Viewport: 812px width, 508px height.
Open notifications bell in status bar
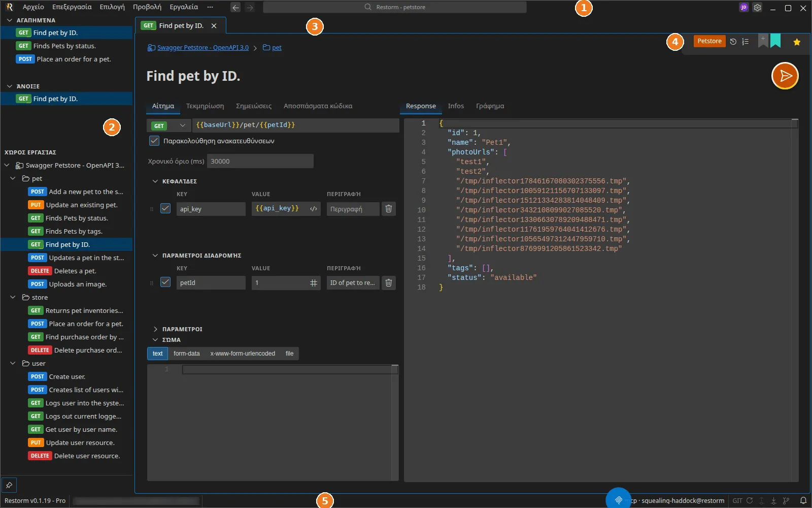[x=803, y=500]
